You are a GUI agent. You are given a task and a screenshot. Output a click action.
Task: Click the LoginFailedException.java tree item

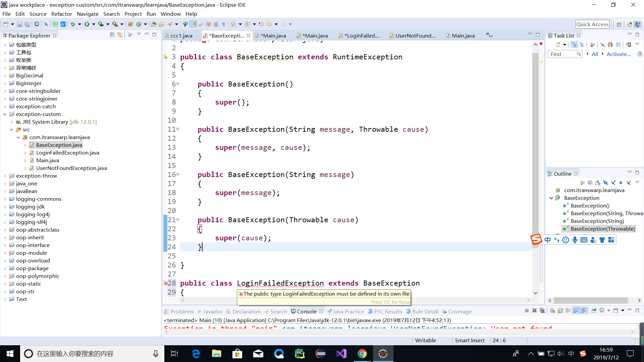tap(68, 153)
